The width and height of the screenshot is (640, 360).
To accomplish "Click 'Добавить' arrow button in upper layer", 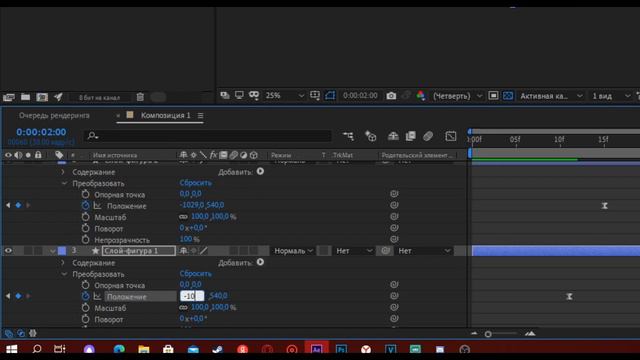I will pyautogui.click(x=260, y=171).
